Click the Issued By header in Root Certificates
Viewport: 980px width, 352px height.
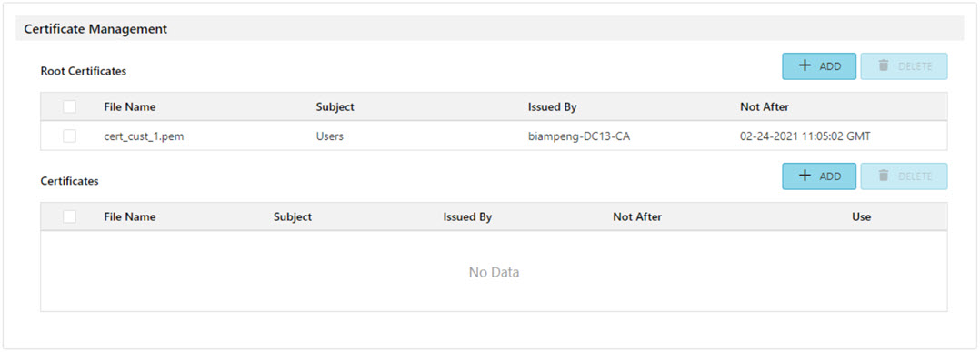pyautogui.click(x=552, y=107)
